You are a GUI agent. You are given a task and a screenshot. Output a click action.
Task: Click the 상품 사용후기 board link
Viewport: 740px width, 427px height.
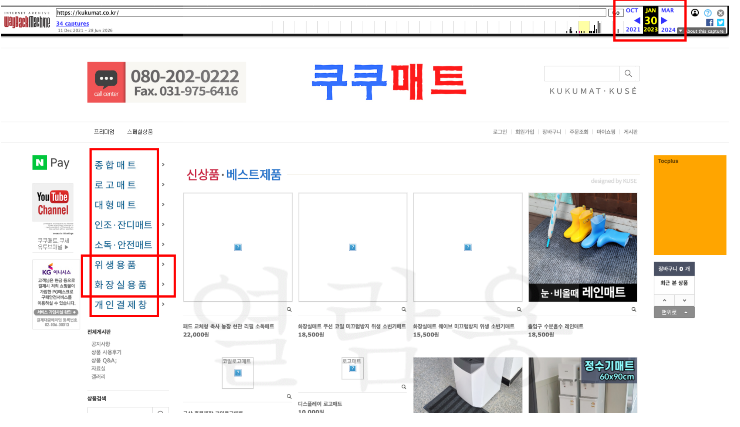click(106, 352)
